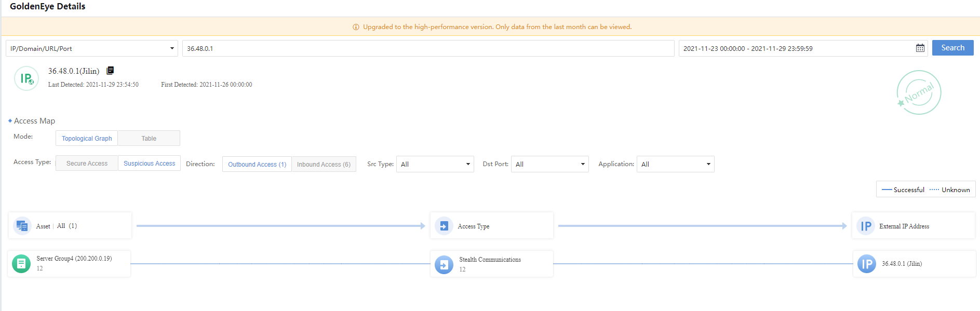Screen dimensions: 980x311
Task: Click the Stealth Communications node icon
Action: click(444, 265)
